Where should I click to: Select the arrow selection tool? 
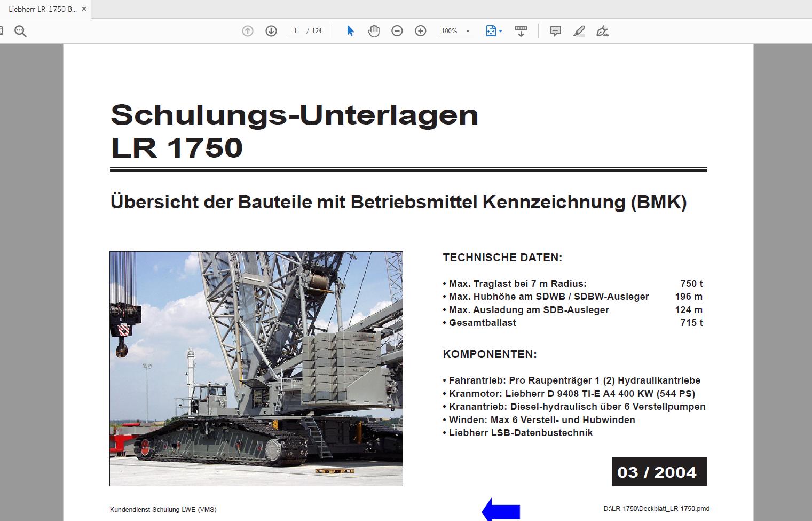(x=350, y=31)
